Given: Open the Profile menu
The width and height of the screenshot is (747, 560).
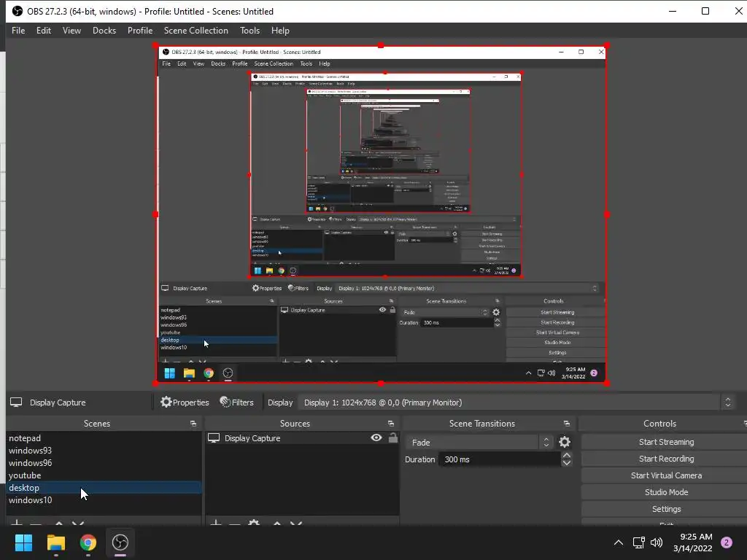Looking at the screenshot, I should point(140,31).
